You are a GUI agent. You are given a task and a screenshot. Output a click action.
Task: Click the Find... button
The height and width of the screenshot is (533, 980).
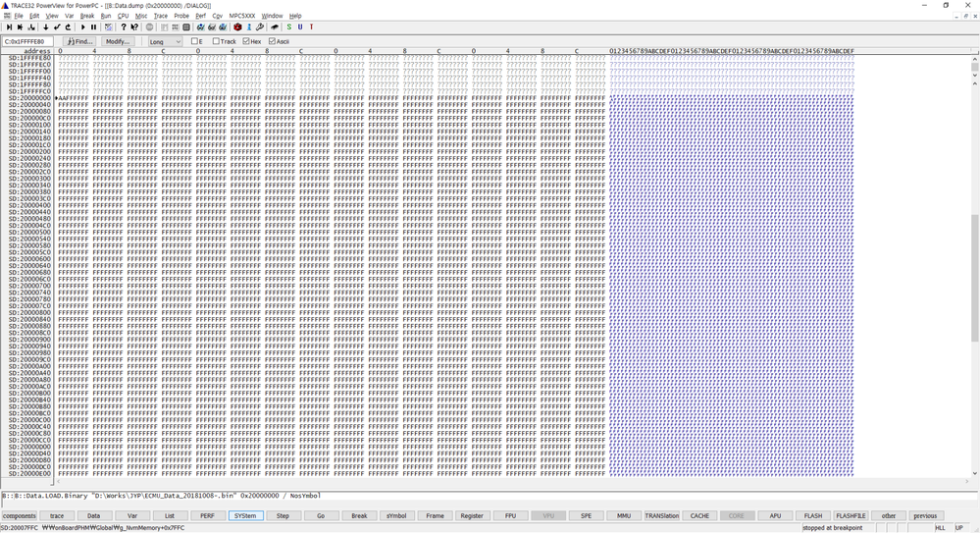[x=80, y=42]
